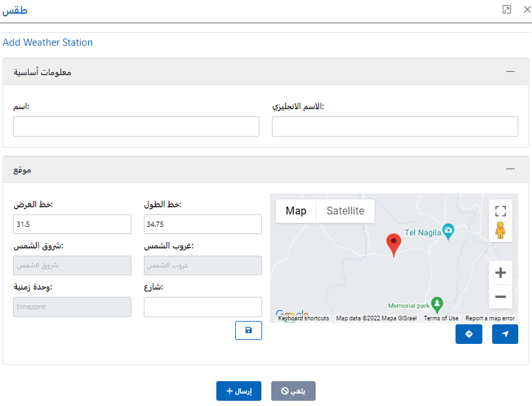532x406 pixels.
Task: Click the يلغي cancel button
Action: pos(294,391)
